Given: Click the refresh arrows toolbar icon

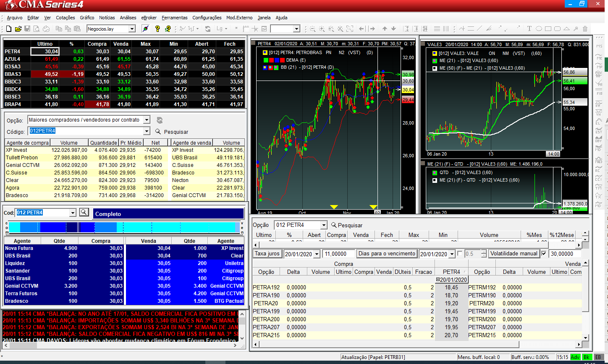Looking at the screenshot, I should [208, 29].
